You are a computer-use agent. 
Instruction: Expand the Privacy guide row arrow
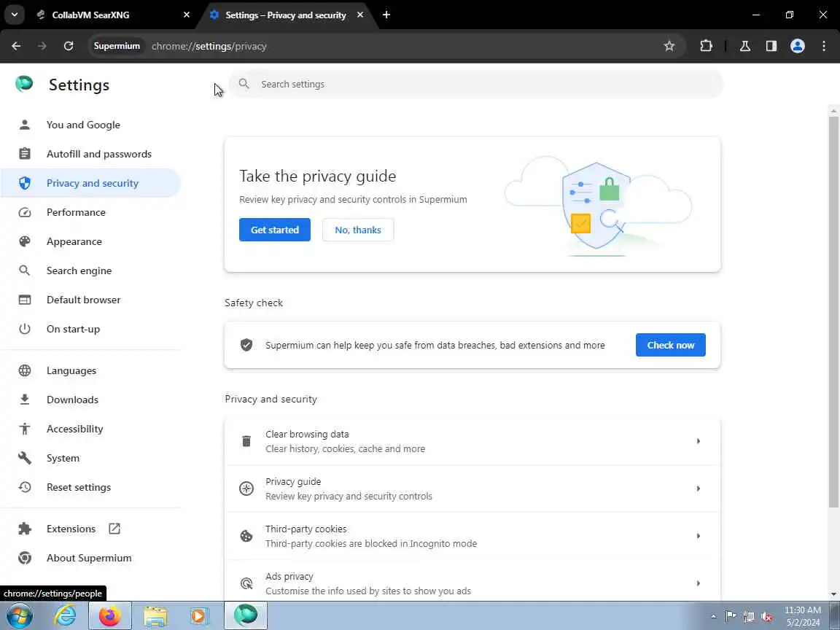click(x=698, y=489)
